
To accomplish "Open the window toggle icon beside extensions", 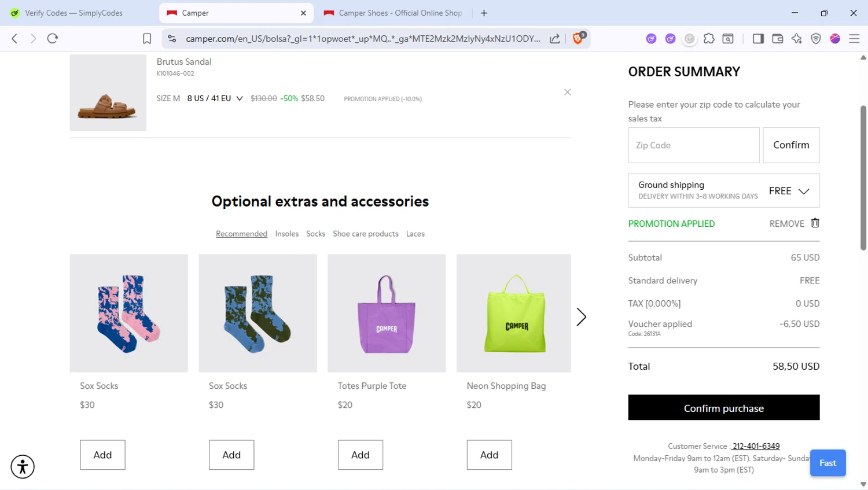I will pos(728,39).
